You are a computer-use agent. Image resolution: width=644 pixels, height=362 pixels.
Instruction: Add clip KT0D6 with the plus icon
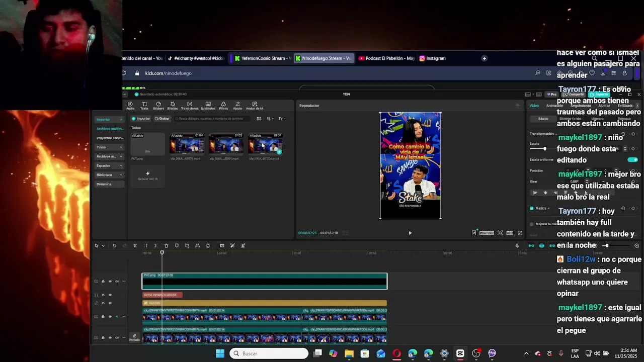point(279,152)
